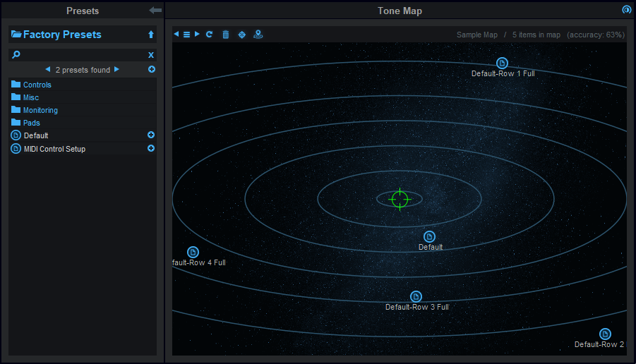The height and width of the screenshot is (364, 636).
Task: Go up one level from Factory Presets
Action: (151, 35)
